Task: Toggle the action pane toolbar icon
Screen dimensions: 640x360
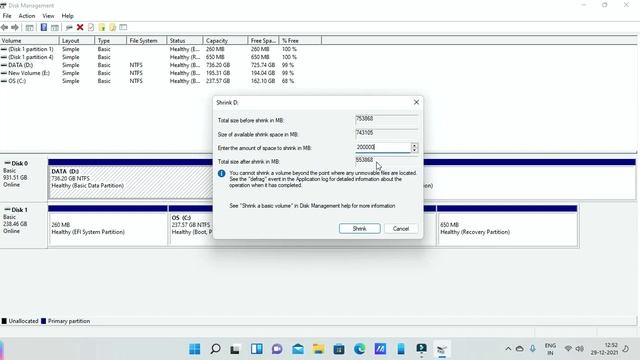Action: pyautogui.click(x=55, y=27)
